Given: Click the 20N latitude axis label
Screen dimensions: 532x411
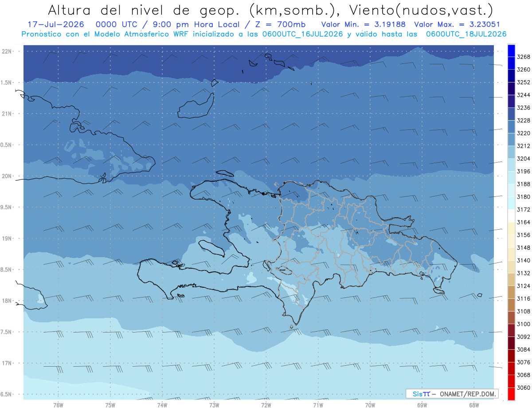Looking at the screenshot, I should [7, 176].
